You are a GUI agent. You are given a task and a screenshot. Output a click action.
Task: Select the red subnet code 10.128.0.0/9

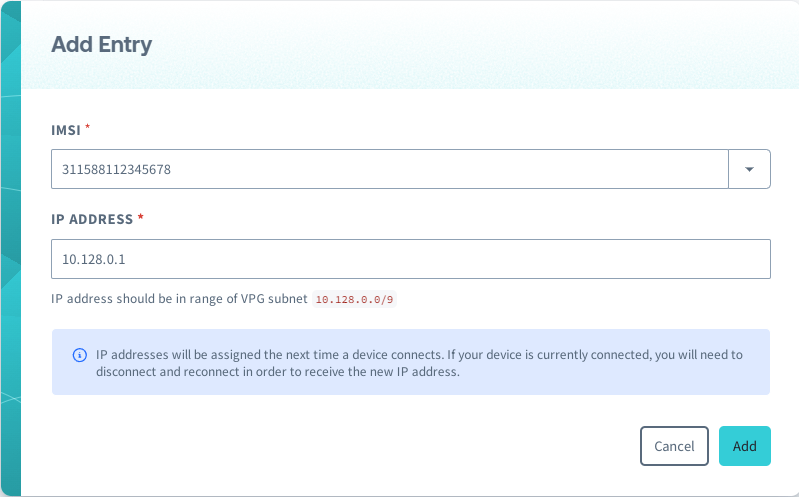[x=355, y=299]
